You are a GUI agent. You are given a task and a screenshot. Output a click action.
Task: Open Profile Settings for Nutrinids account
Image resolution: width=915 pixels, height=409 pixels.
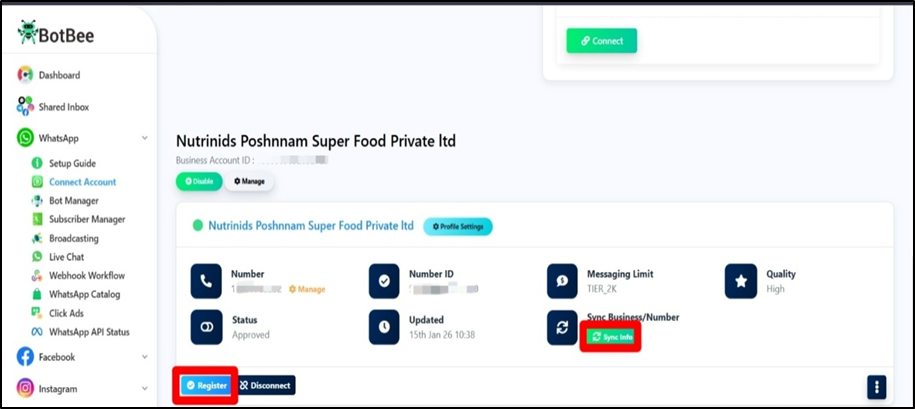pyautogui.click(x=457, y=227)
